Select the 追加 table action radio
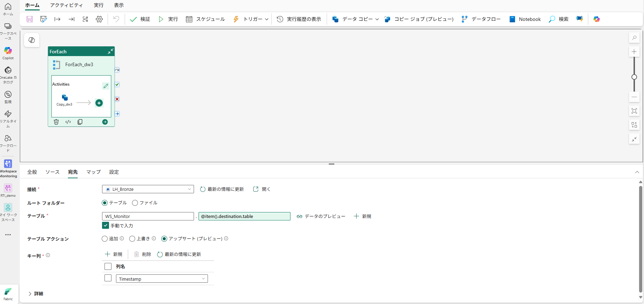This screenshot has width=644, height=304. coord(104,239)
